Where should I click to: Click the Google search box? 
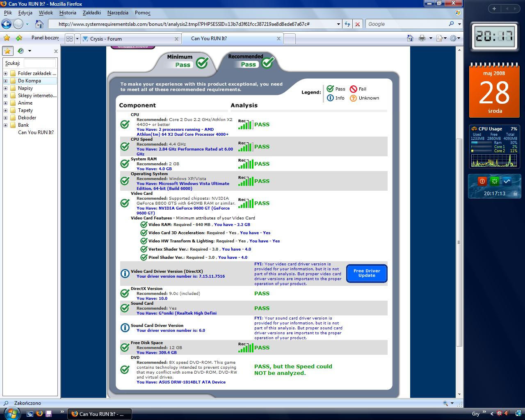pyautogui.click(x=406, y=24)
